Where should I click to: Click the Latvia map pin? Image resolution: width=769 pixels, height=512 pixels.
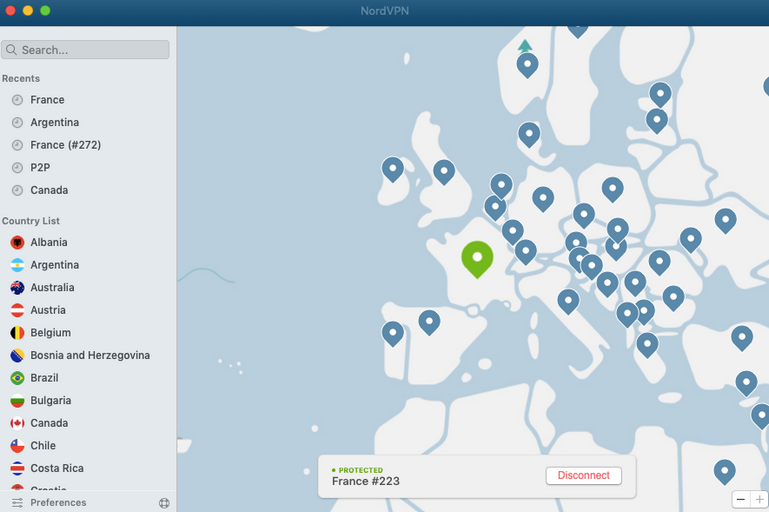pos(657,121)
